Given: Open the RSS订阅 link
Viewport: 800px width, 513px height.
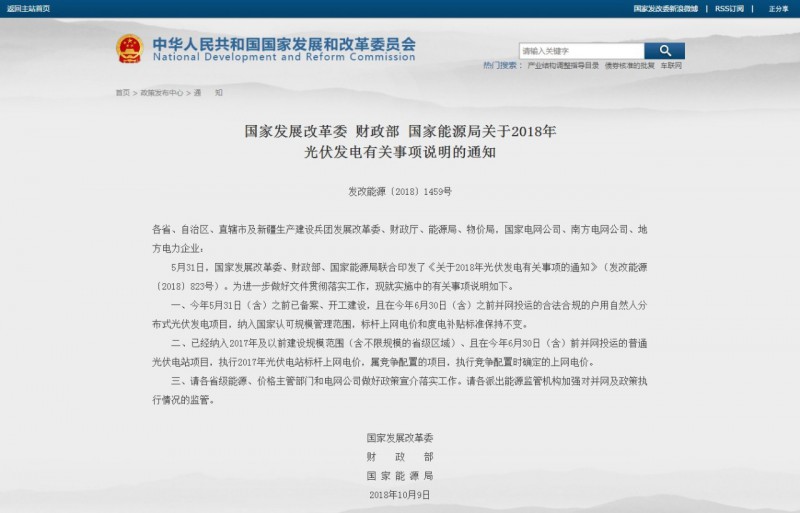Looking at the screenshot, I should [x=729, y=8].
